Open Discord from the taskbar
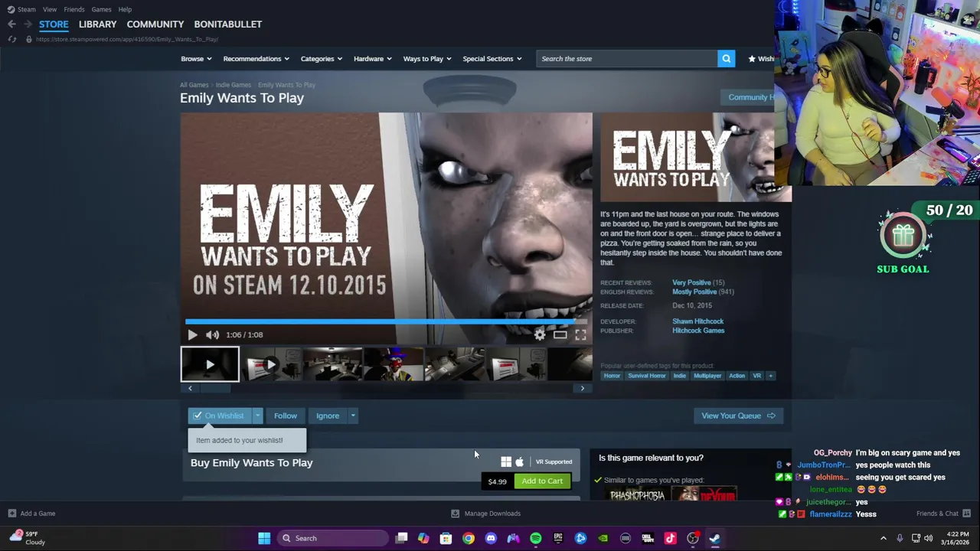 pos(491,538)
